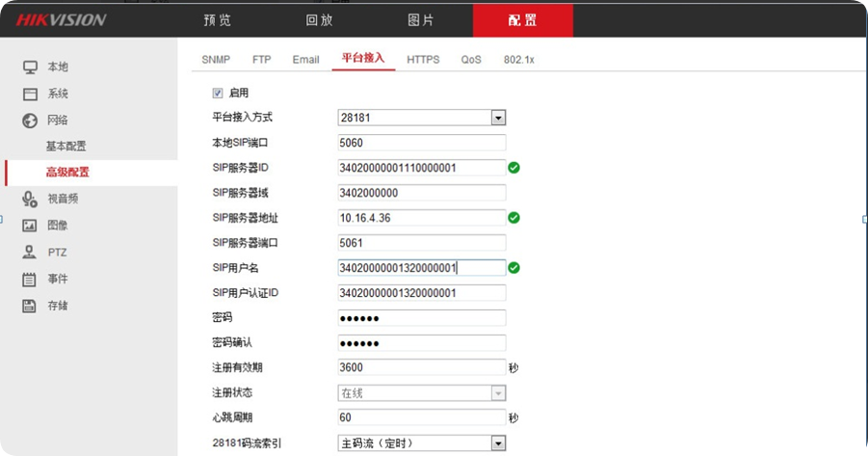Viewport: 868px width, 456px height.
Task: Click the 平台接入方式 label
Action: pos(243,117)
